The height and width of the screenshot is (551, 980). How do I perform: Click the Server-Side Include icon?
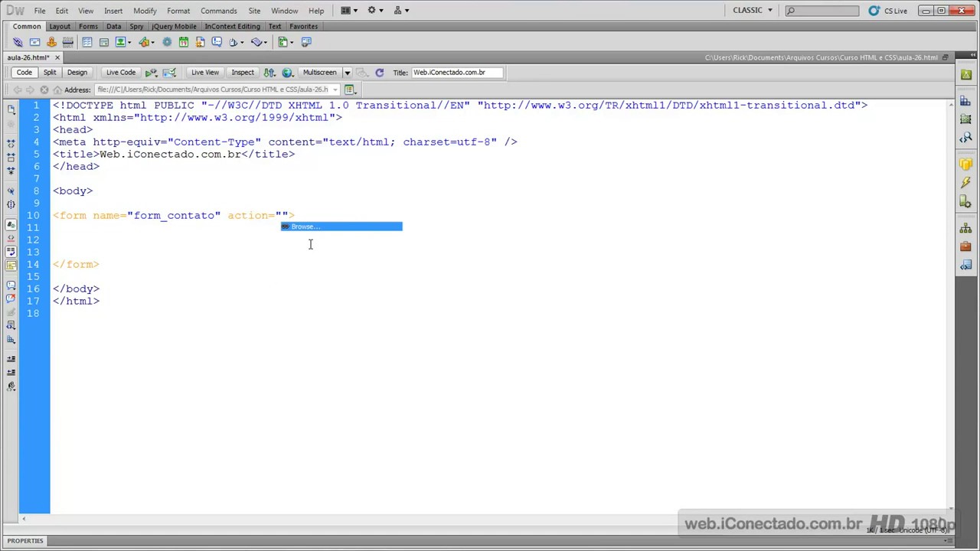click(x=201, y=42)
